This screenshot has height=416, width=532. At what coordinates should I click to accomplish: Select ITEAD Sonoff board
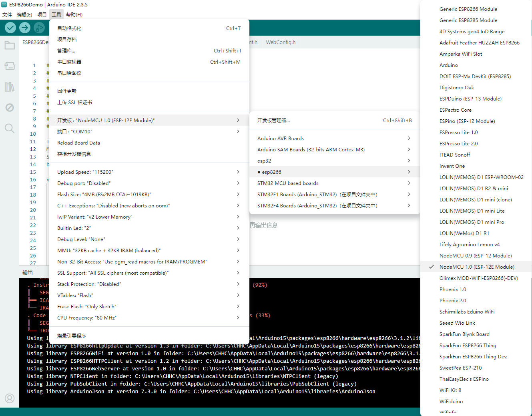click(476, 155)
